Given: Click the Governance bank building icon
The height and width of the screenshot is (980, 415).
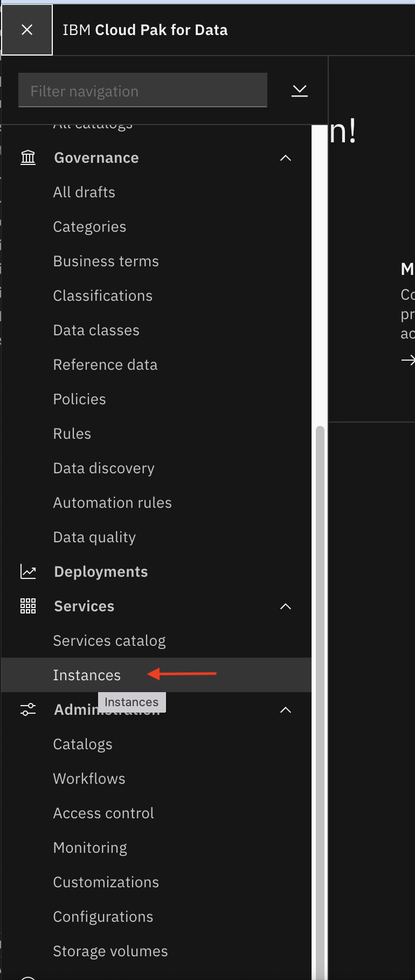Looking at the screenshot, I should click(28, 157).
